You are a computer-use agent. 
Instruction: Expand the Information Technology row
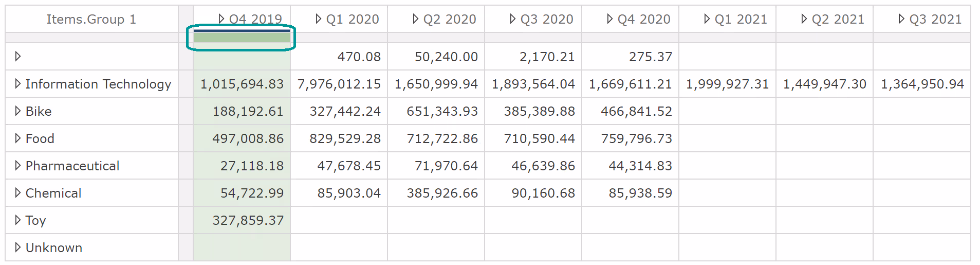[x=18, y=84]
